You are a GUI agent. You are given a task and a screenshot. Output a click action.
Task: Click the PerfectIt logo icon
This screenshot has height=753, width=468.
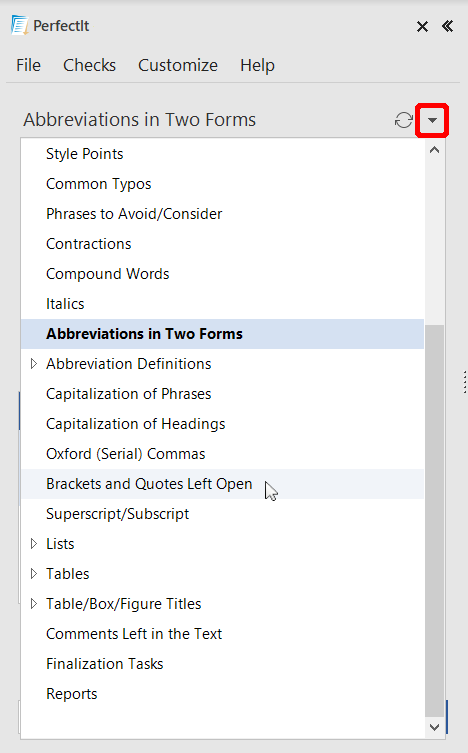tap(19, 25)
